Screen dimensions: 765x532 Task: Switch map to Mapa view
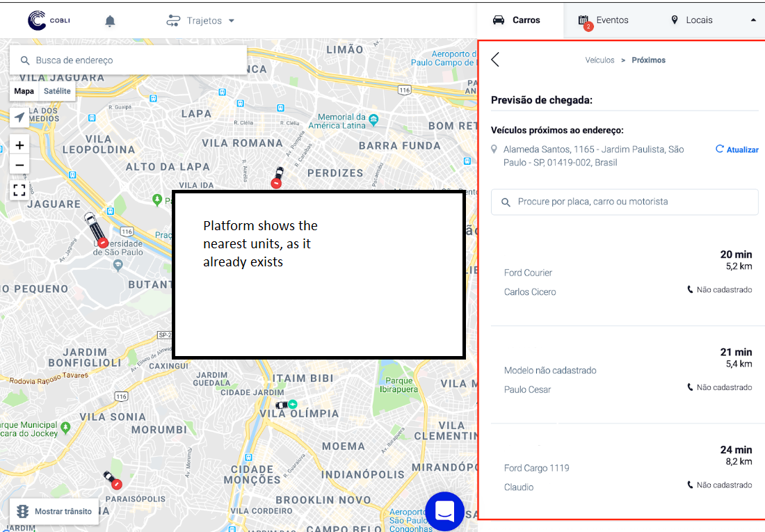click(x=24, y=91)
